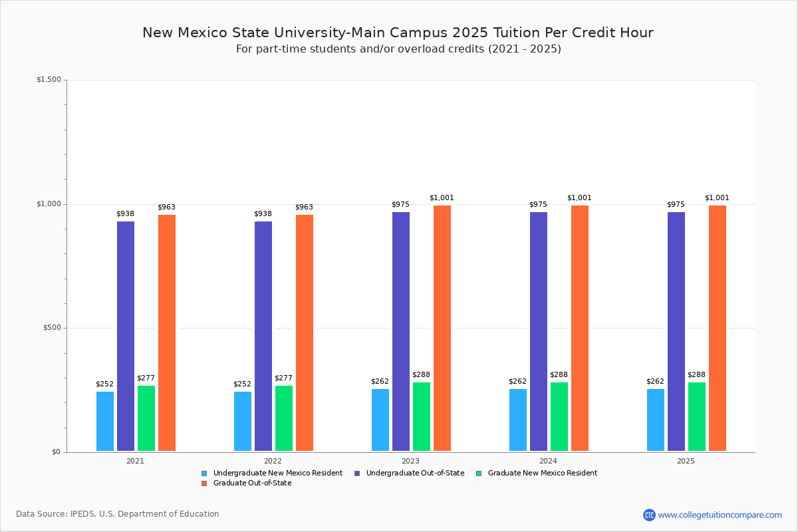
Task: Click the IPEDS data source text
Action: [x=118, y=514]
